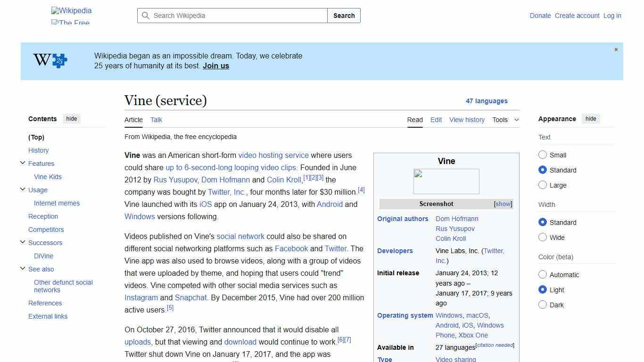
Task: Hide the Appearance panel
Action: 591,119
